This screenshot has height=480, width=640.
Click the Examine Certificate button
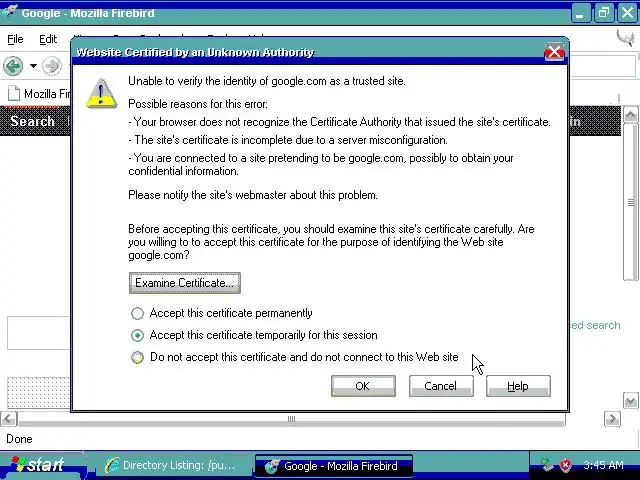184,283
